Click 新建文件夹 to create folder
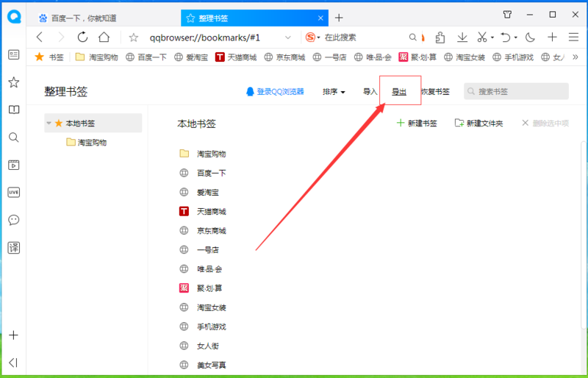This screenshot has height=378, width=588. tap(478, 123)
